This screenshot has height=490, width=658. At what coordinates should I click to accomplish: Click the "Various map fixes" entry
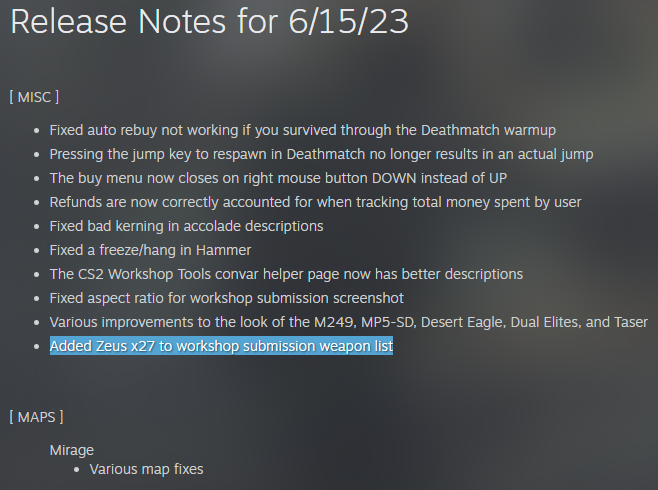point(146,468)
